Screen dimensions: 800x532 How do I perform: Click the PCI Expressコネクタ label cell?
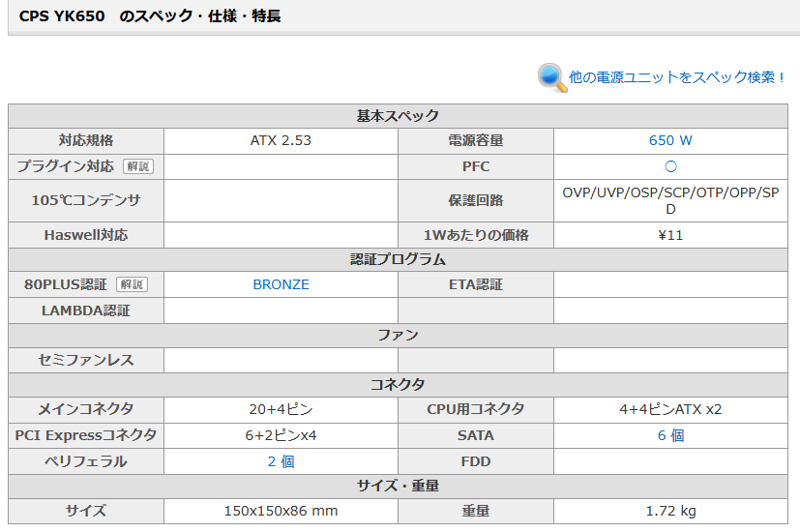tap(86, 435)
